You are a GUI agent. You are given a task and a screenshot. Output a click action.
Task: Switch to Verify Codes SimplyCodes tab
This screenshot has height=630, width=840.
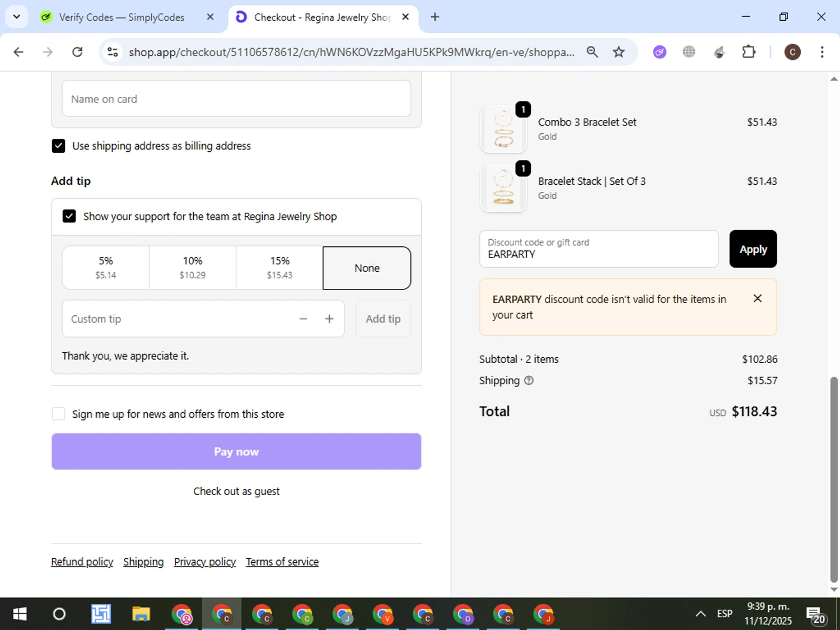point(122,17)
